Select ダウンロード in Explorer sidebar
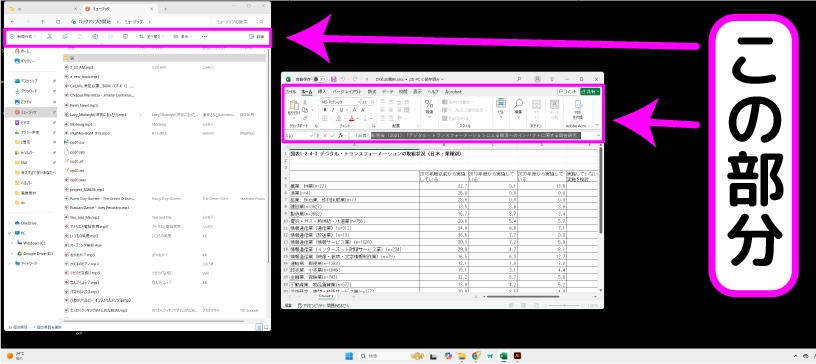Image resolution: width=816 pixels, height=364 pixels. [x=26, y=92]
